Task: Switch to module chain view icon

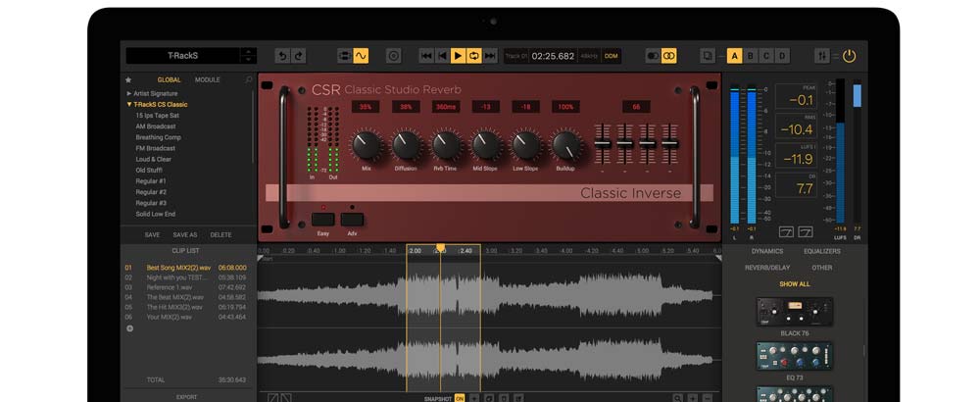Action: point(345,56)
